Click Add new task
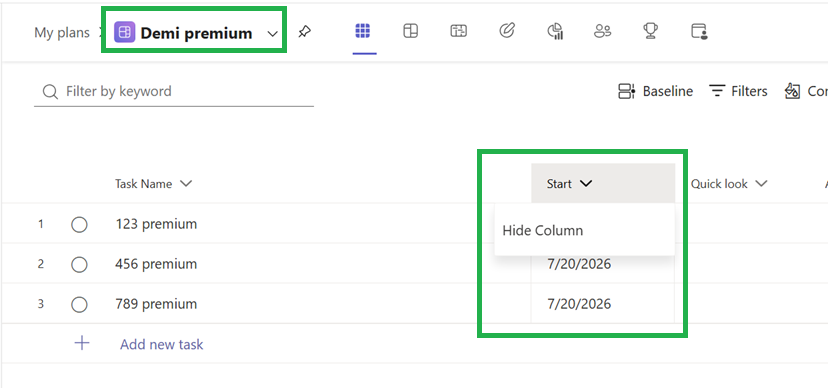The image size is (834, 388). 162,344
